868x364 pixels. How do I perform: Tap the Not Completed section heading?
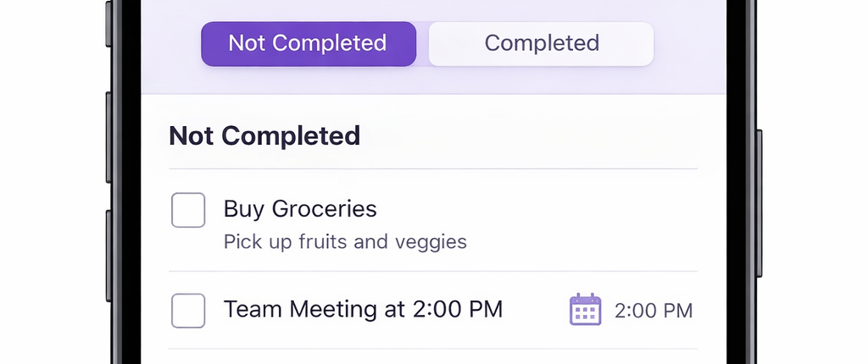point(264,135)
